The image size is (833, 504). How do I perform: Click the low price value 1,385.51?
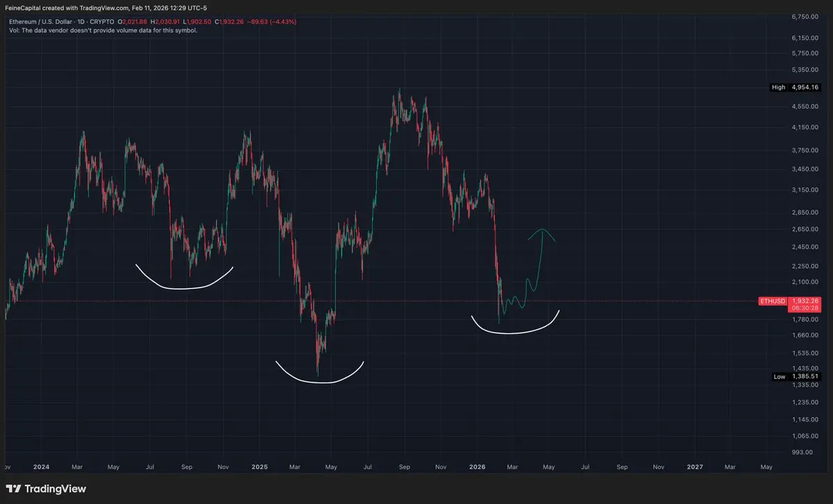coord(805,376)
